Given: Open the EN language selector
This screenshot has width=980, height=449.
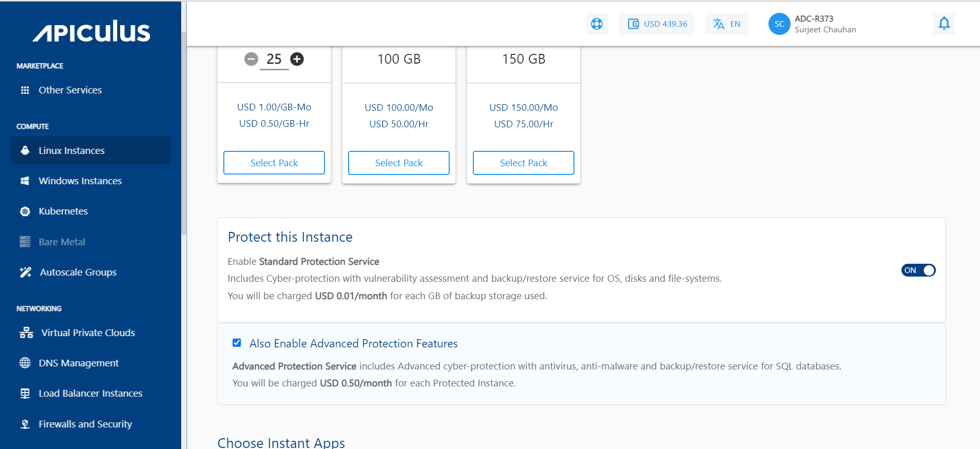Looking at the screenshot, I should pos(726,24).
